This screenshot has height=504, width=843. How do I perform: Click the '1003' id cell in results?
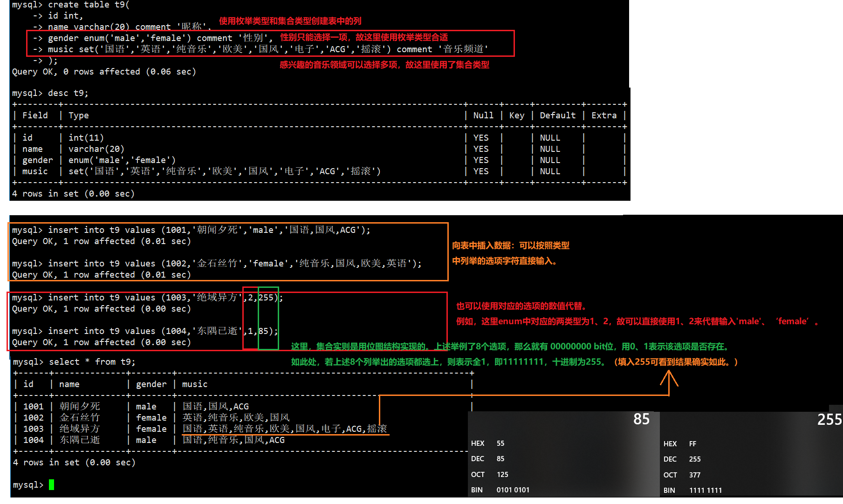(x=34, y=429)
